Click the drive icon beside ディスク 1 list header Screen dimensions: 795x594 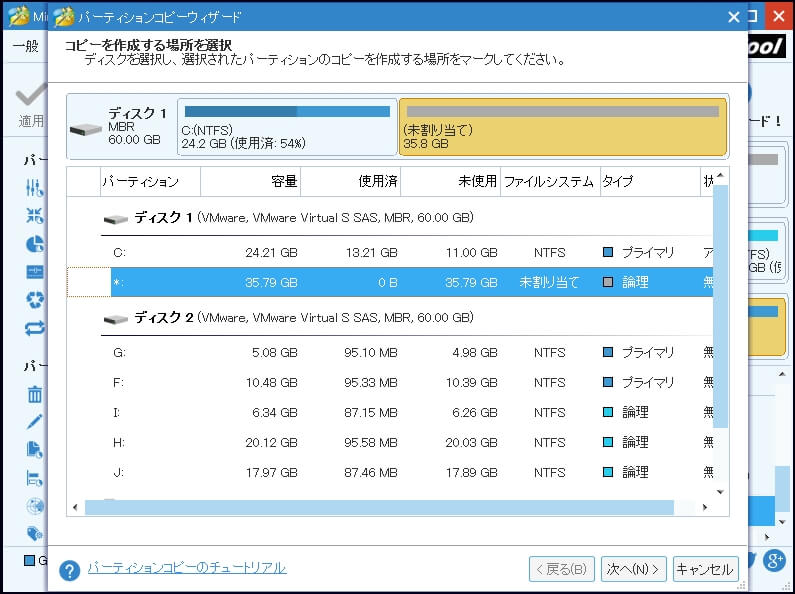[115, 219]
